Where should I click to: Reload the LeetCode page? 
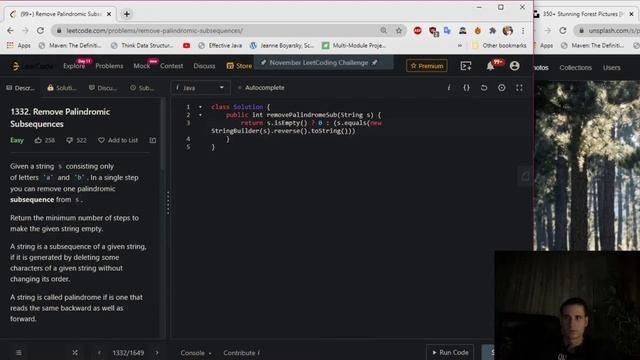tap(40, 31)
